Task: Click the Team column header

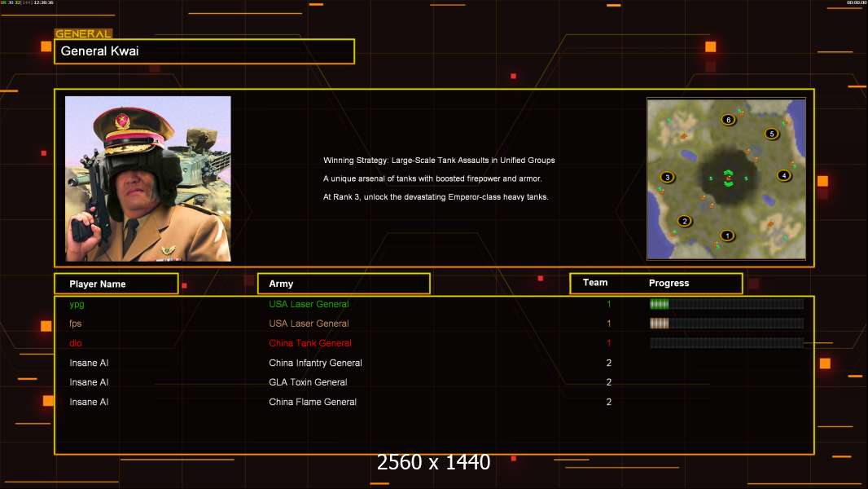Action: pyautogui.click(x=595, y=283)
